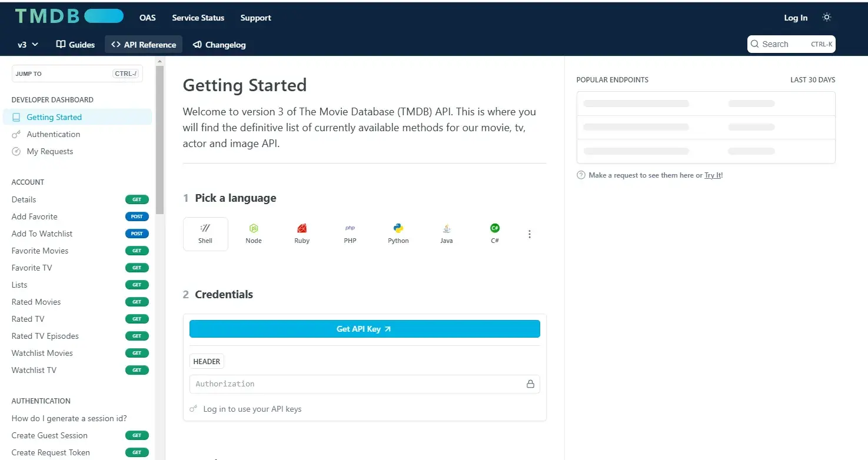868x460 pixels.
Task: Click the Getting Started book icon
Action: click(16, 117)
